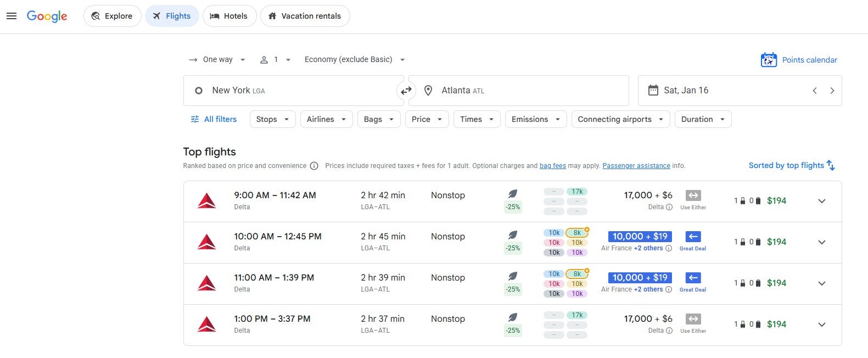Image resolution: width=868 pixels, height=358 pixels.
Task: Open All filters
Action: click(x=214, y=119)
